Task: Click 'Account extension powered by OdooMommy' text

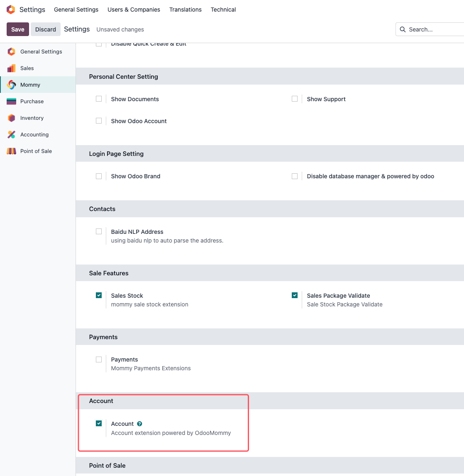Action: coord(171,433)
